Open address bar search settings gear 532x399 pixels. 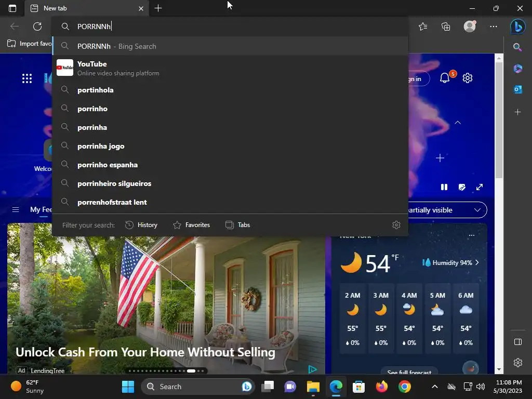396,225
